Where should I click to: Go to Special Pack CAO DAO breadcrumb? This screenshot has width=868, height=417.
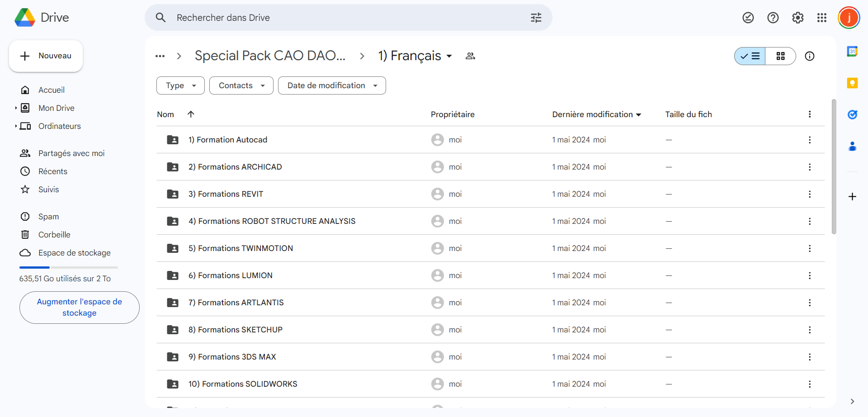click(270, 56)
